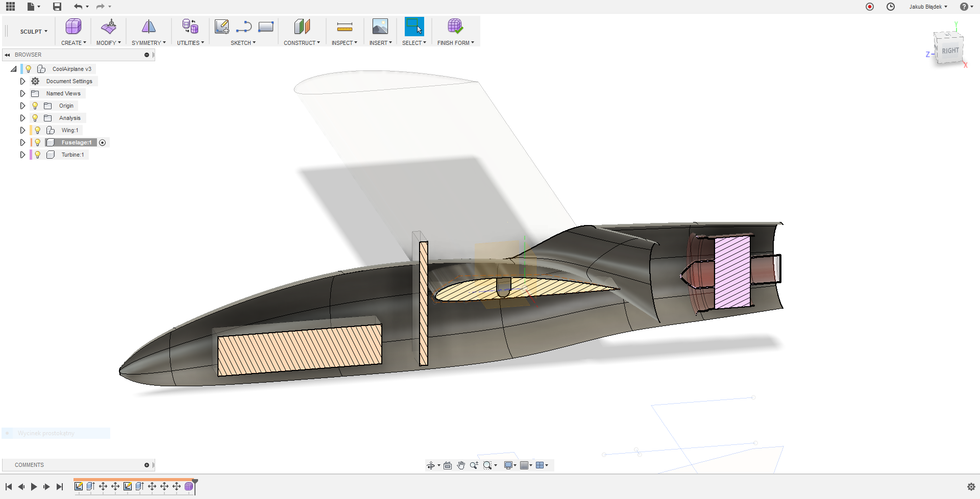Select the Wing:1 tree item
The height and width of the screenshot is (499, 980).
pyautogui.click(x=70, y=130)
